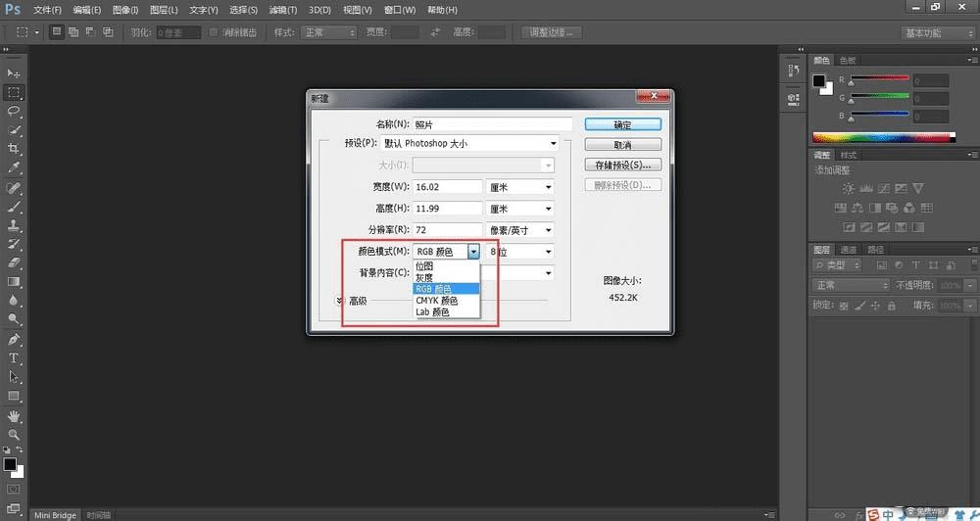Image resolution: width=980 pixels, height=521 pixels.
Task: Toggle Subtract from selection mode
Action: click(x=90, y=32)
